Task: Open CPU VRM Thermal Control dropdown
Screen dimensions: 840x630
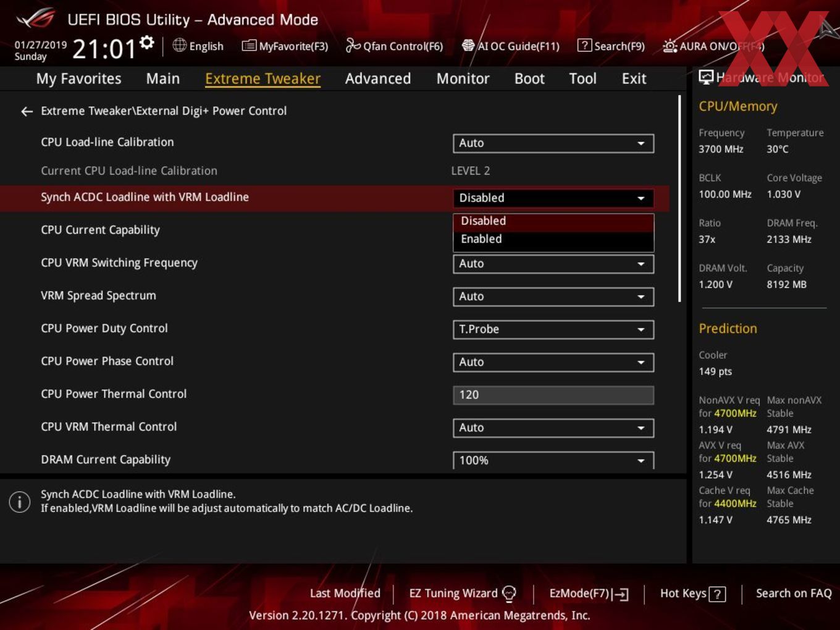Action: (553, 427)
